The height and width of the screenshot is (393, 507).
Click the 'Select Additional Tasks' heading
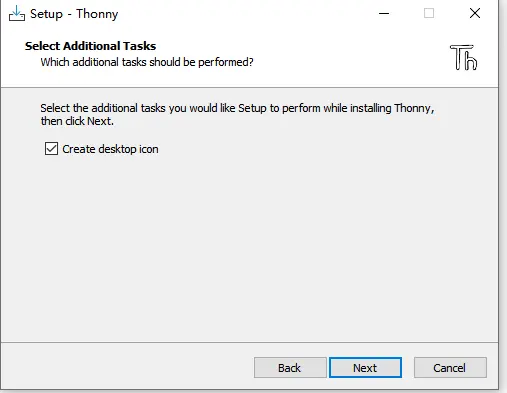(x=90, y=46)
